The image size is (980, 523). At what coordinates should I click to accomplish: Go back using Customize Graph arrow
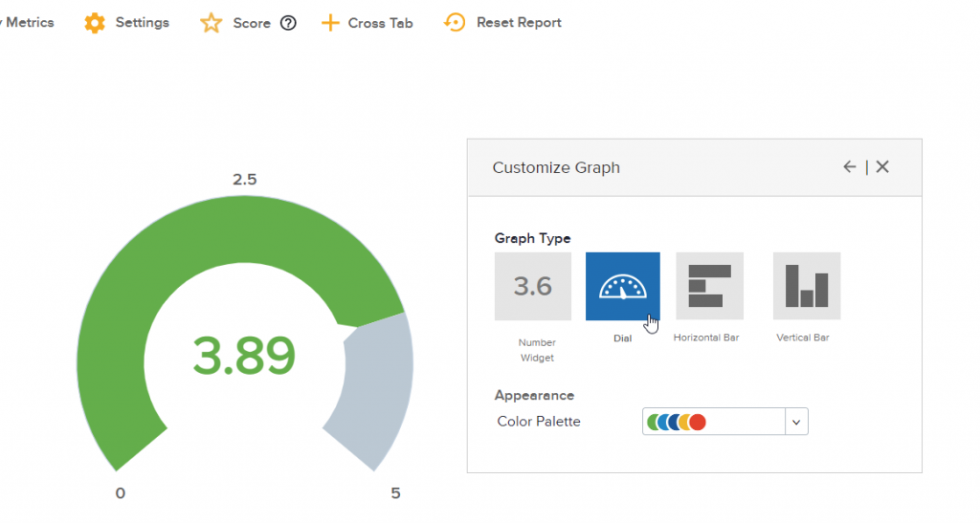pyautogui.click(x=849, y=167)
